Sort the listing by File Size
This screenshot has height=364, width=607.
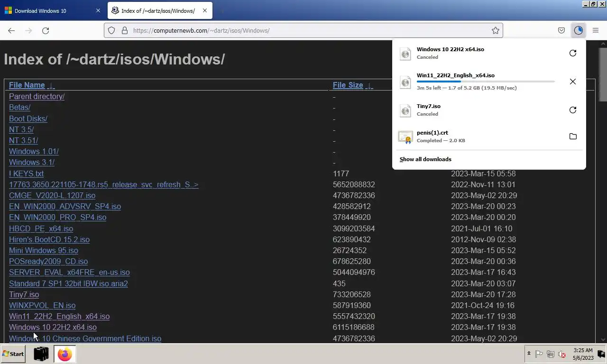click(x=348, y=85)
